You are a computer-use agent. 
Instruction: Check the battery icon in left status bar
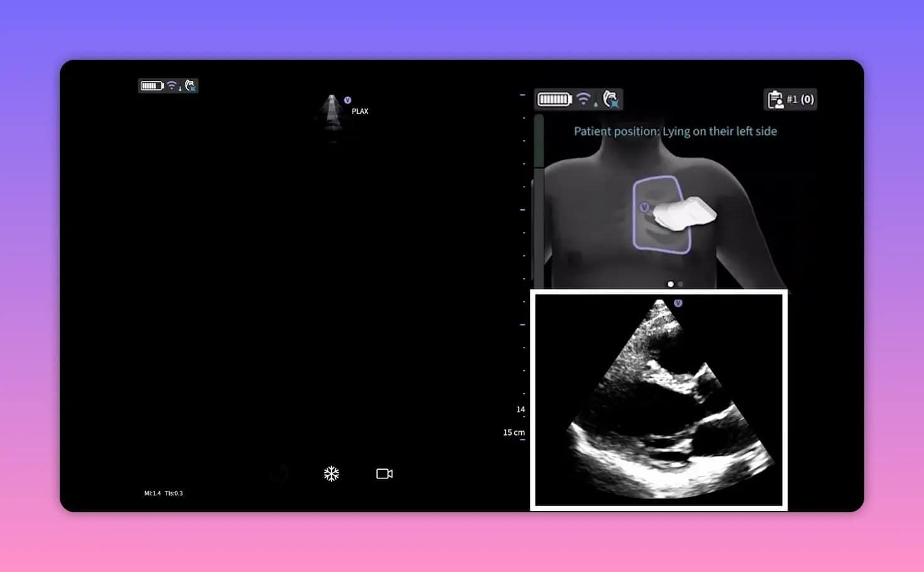[x=151, y=85]
